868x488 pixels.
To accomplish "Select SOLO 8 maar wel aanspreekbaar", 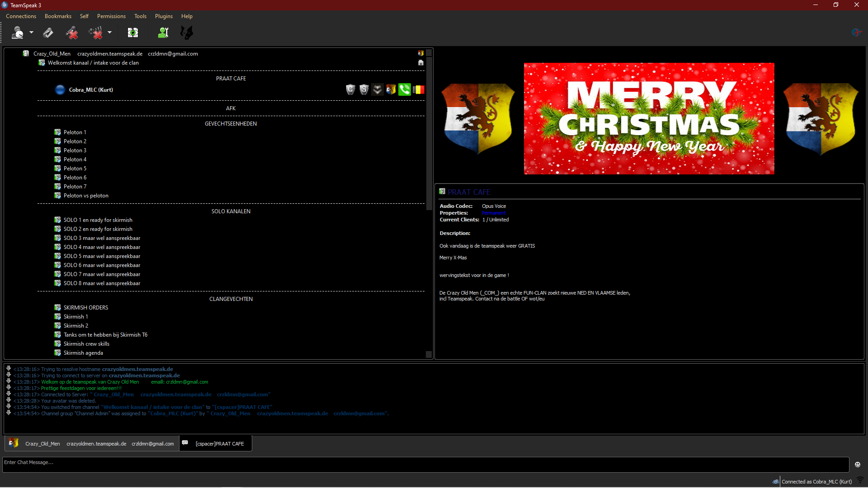I will pos(102,283).
